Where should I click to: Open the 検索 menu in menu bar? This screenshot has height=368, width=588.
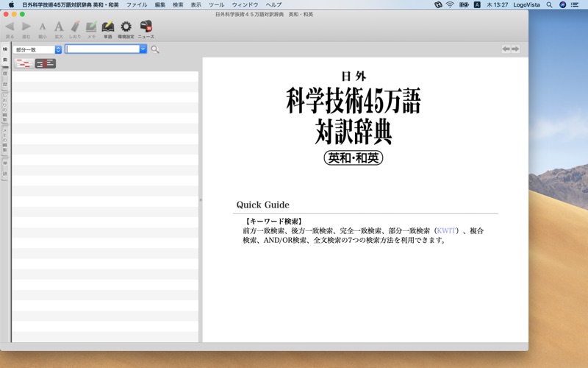(x=178, y=4)
